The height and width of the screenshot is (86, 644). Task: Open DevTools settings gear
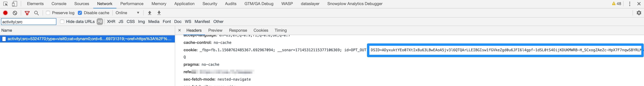[x=639, y=13]
